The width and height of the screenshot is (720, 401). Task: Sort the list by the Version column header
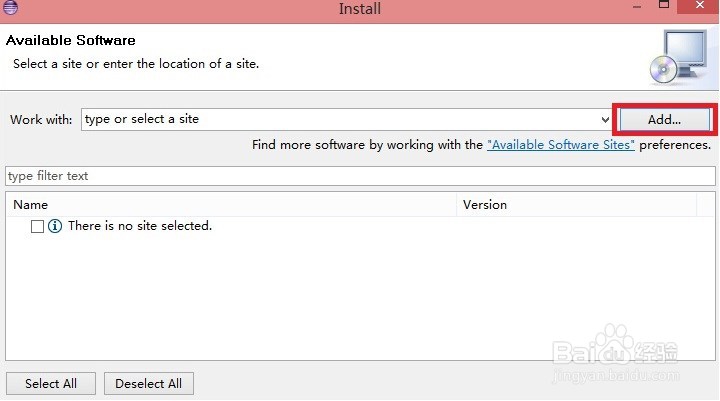point(576,205)
